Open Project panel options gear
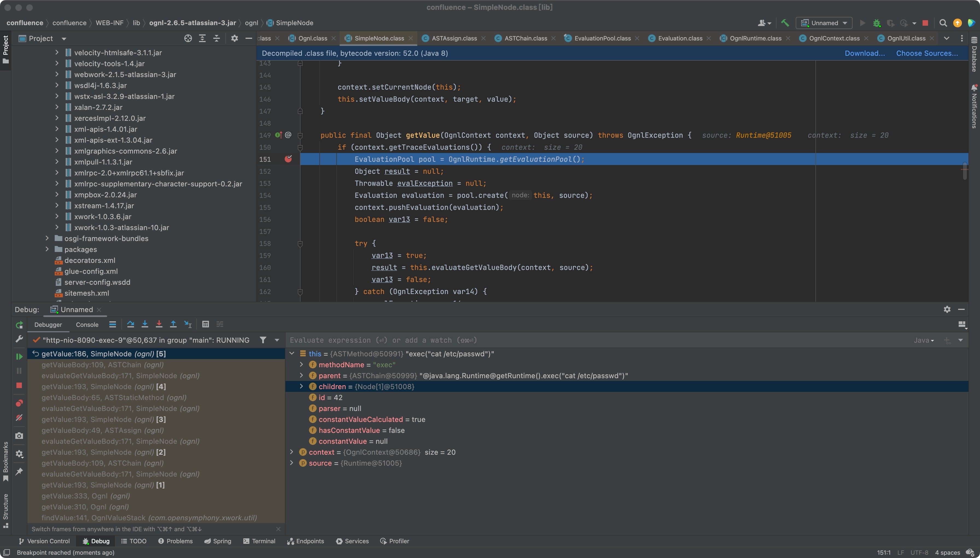Image resolution: width=980 pixels, height=558 pixels. coord(234,38)
